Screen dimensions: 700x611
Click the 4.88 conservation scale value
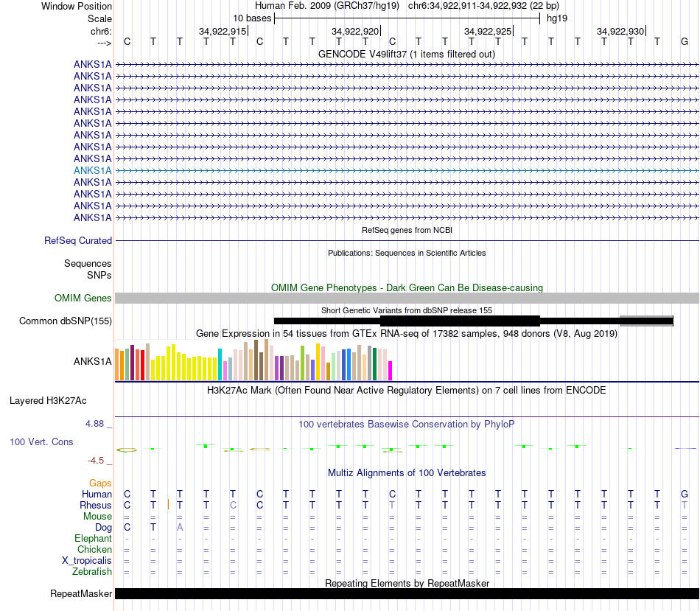point(94,423)
